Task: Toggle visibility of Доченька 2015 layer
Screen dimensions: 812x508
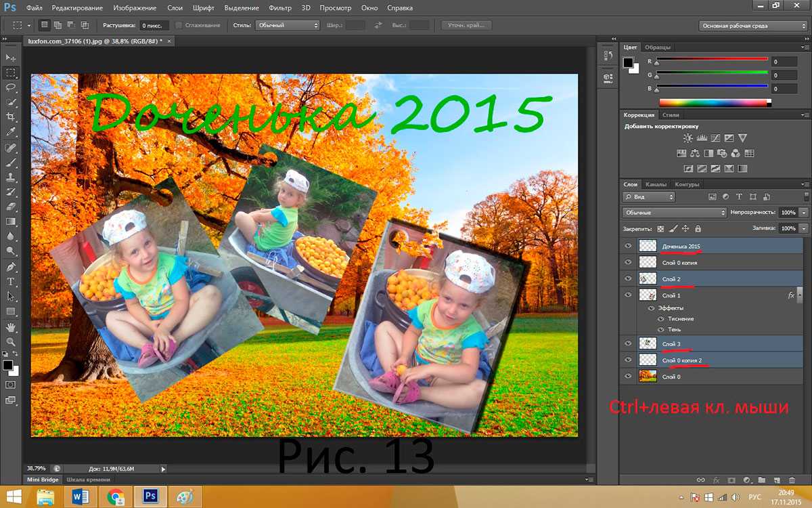Action: tap(628, 246)
